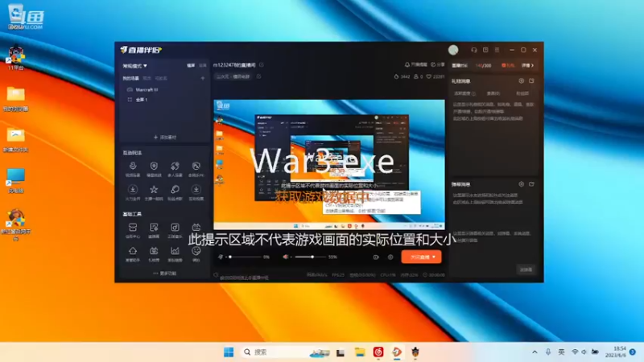Pop out the gift message panel

coord(531,81)
